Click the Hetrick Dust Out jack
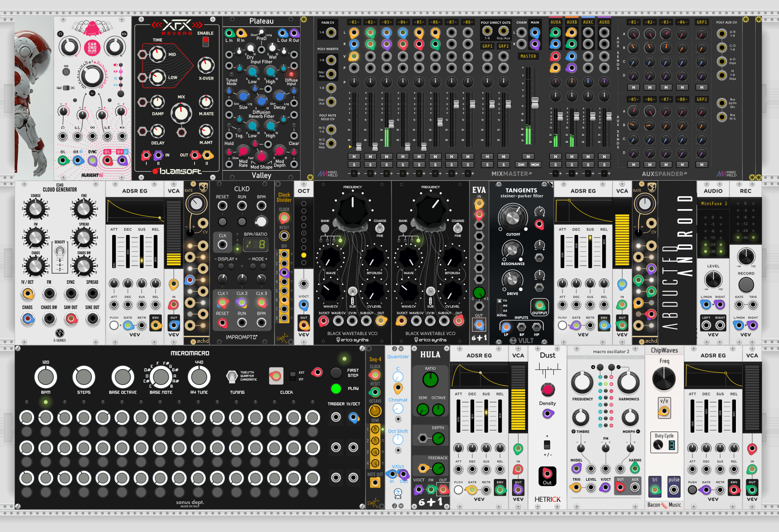The height and width of the screenshot is (532, 779). click(x=547, y=473)
